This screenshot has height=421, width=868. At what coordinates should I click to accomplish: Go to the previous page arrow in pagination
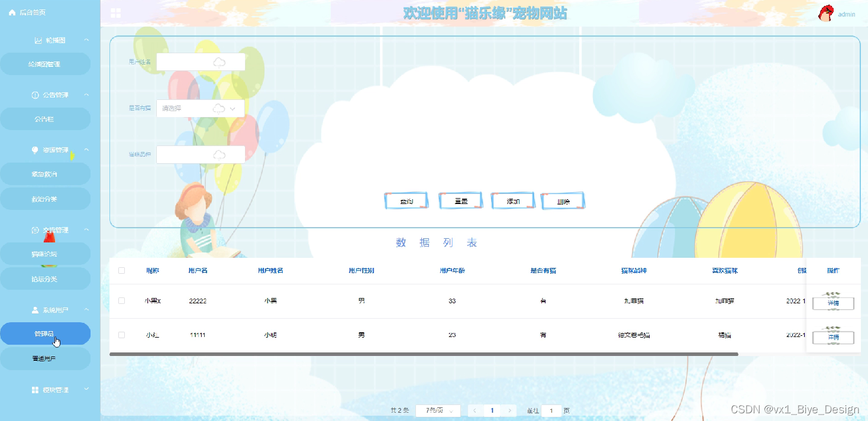point(475,410)
